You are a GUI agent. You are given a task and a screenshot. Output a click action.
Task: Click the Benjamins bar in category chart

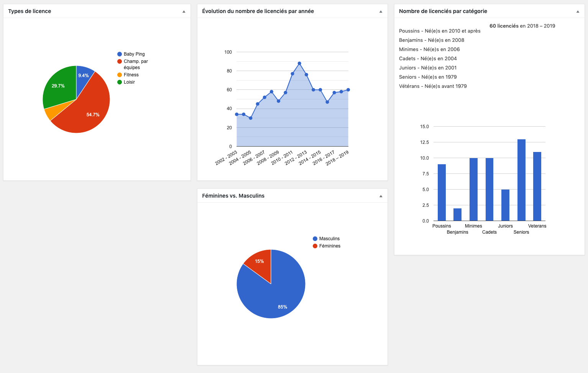pyautogui.click(x=457, y=215)
